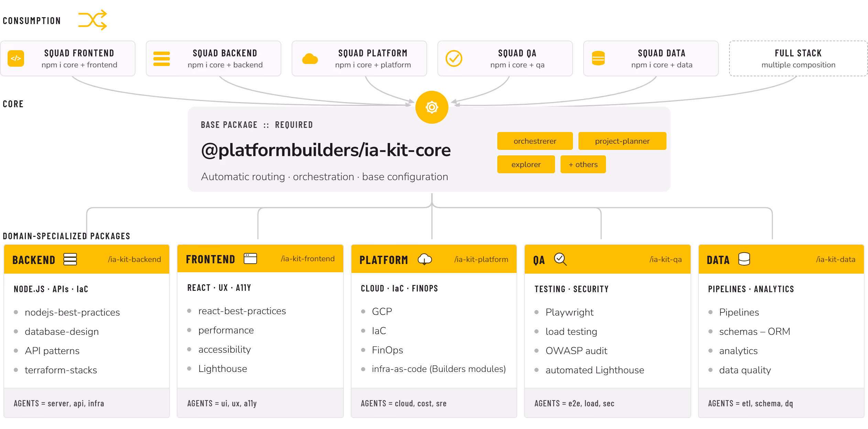Click AGENTS = server, api, infra footer

click(59, 403)
